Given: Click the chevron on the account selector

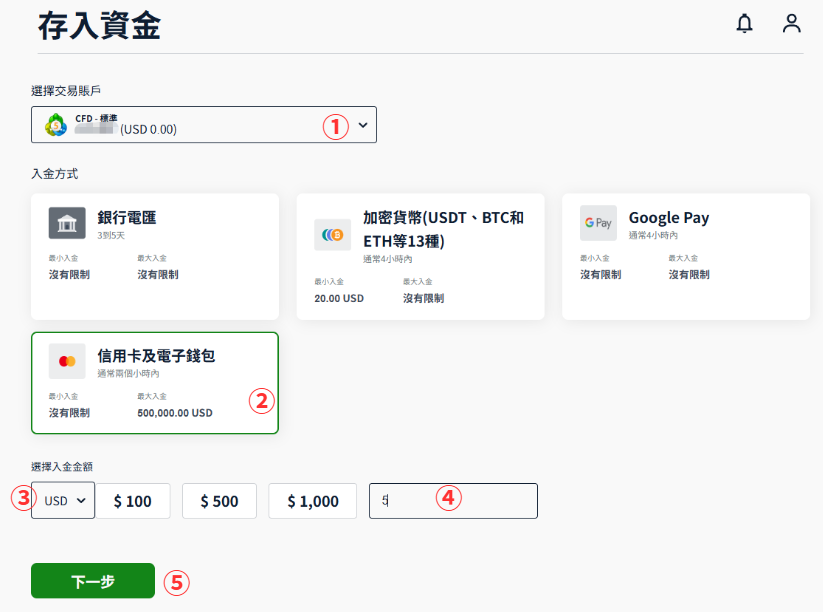Looking at the screenshot, I should pos(363,124).
